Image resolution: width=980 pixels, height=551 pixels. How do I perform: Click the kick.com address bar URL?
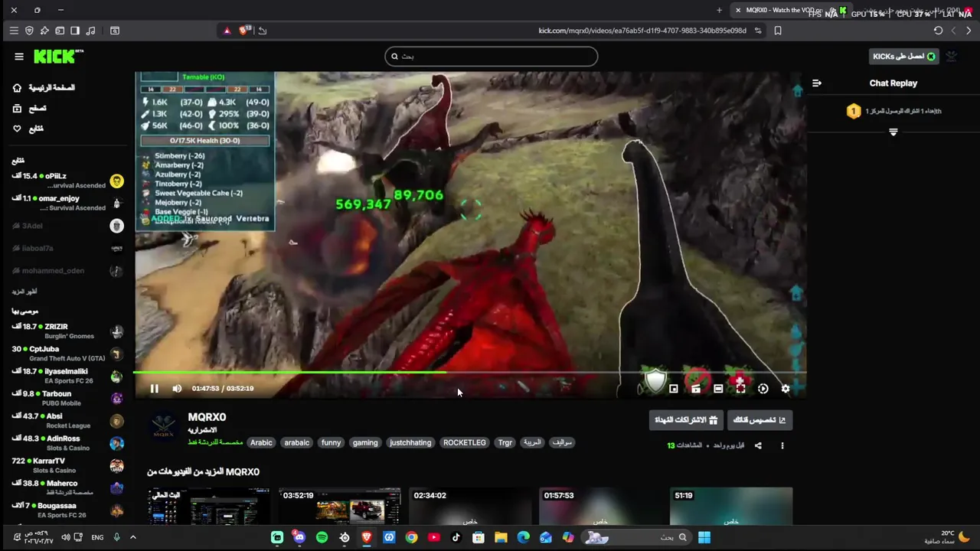click(x=642, y=31)
